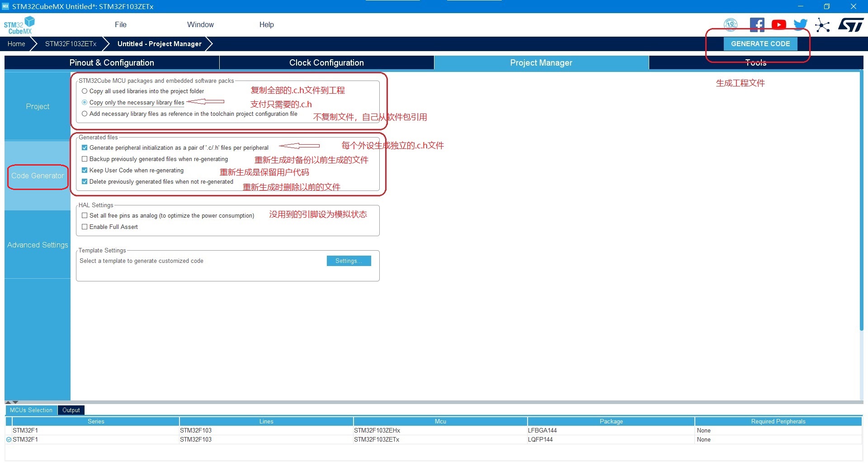Image resolution: width=868 pixels, height=466 pixels.
Task: Open the YouTube icon link
Action: pyautogui.click(x=778, y=24)
